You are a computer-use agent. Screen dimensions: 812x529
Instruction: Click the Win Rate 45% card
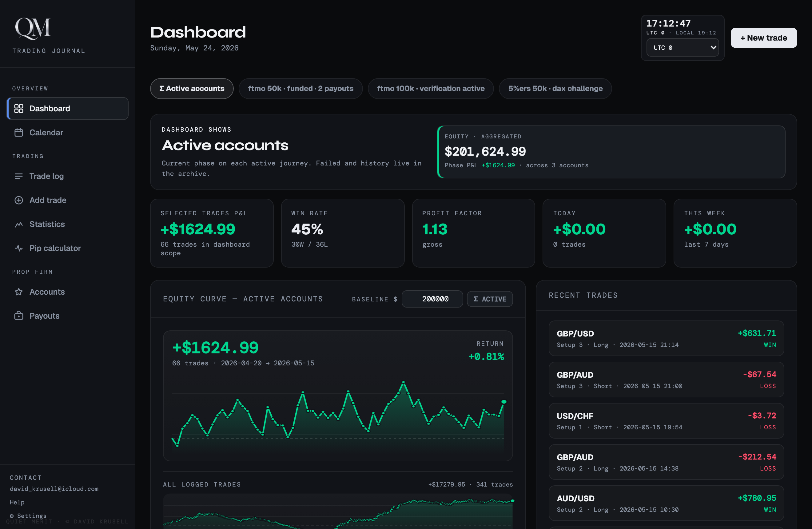343,233
